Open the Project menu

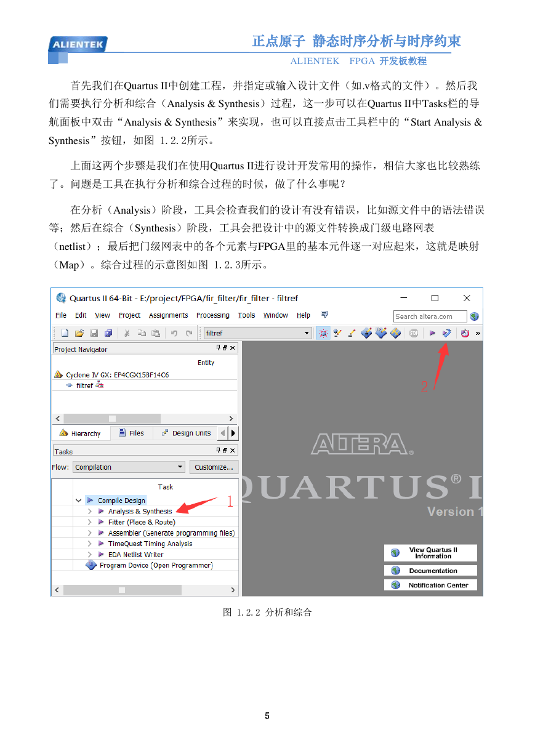pos(129,315)
